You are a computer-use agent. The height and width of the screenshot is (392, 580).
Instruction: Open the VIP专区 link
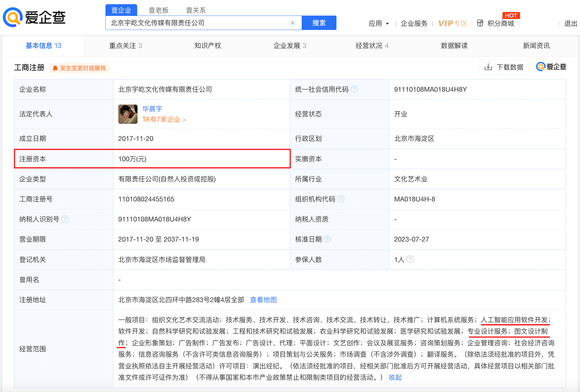452,23
